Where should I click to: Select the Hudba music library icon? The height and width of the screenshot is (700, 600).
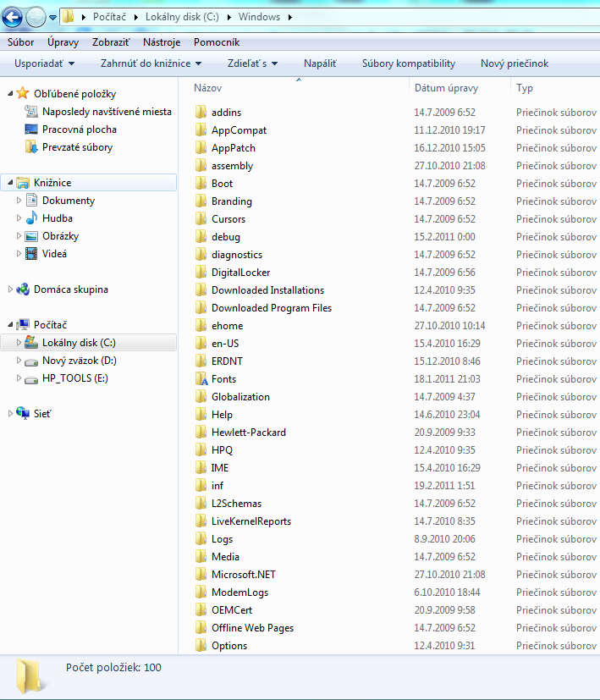[32, 218]
